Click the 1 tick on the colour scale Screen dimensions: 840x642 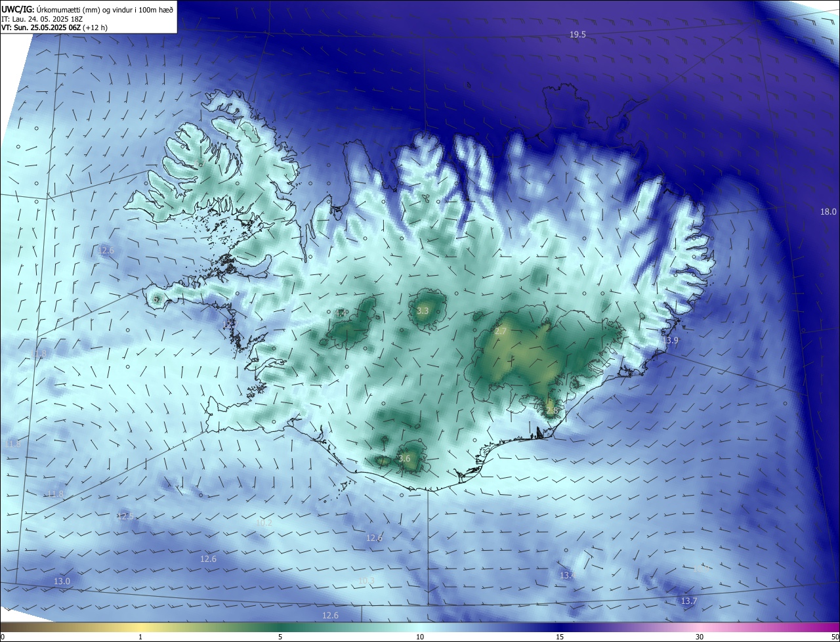[x=140, y=637]
